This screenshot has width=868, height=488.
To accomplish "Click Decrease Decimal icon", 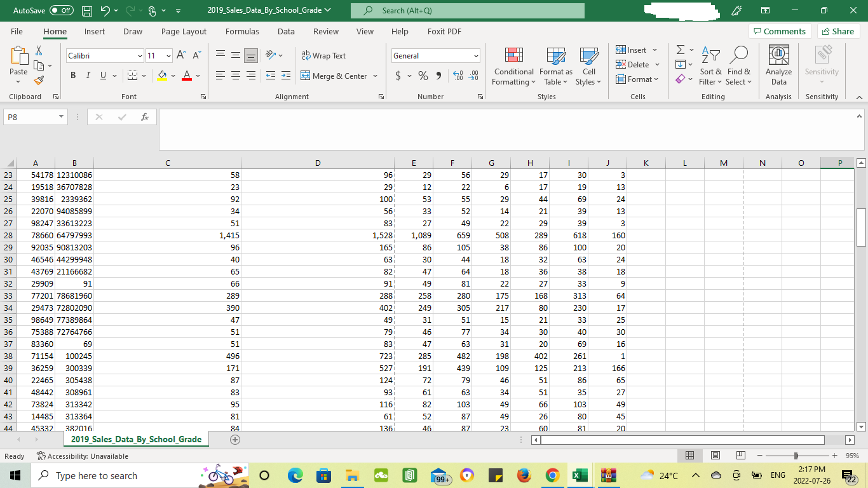I will click(473, 76).
